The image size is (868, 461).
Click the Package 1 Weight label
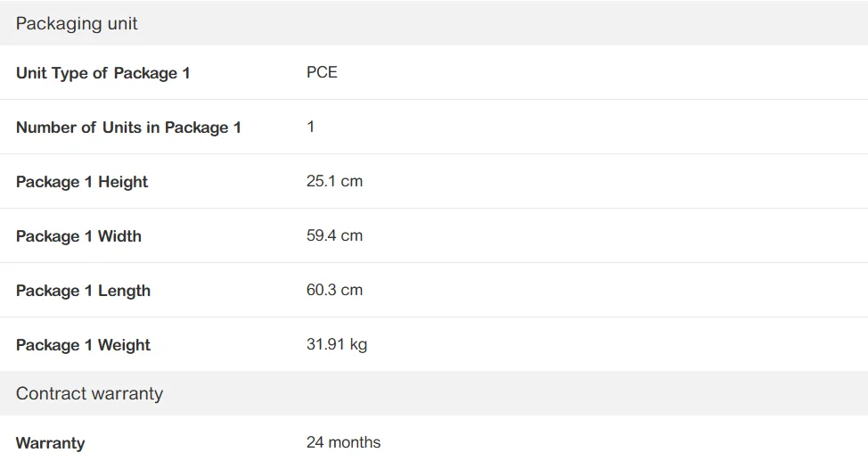tap(83, 345)
